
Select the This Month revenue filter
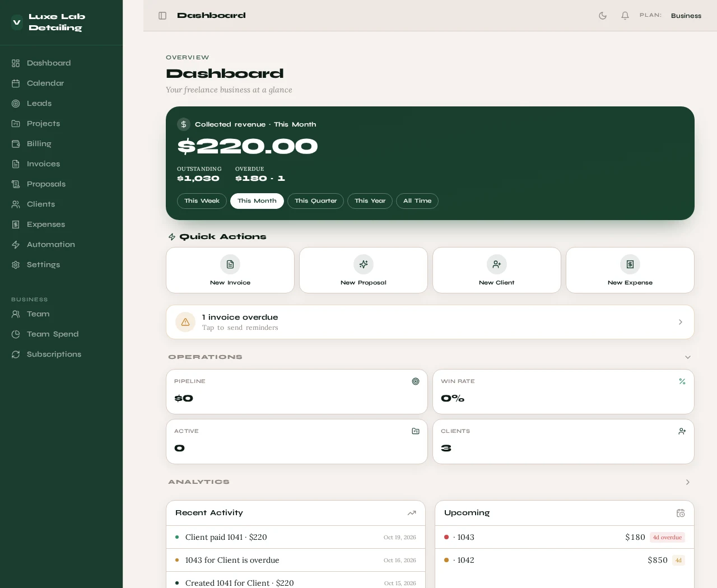click(x=257, y=201)
